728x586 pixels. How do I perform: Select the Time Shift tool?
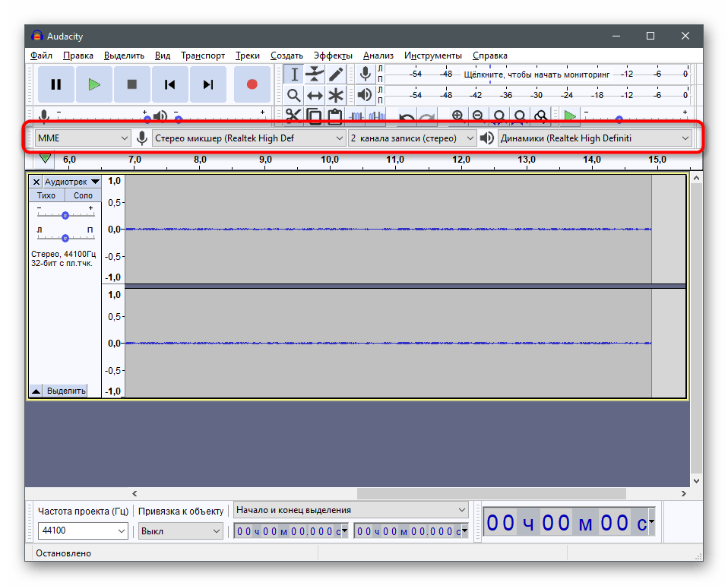tap(315, 95)
